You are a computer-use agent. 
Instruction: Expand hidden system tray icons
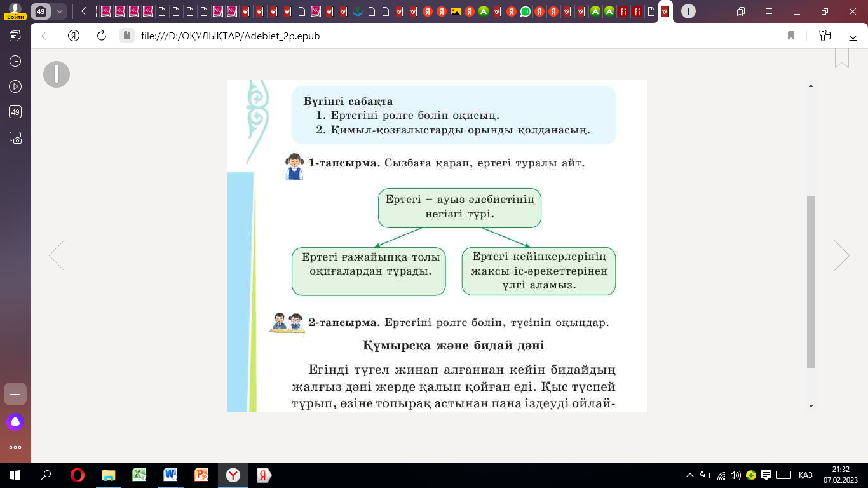[x=690, y=475]
